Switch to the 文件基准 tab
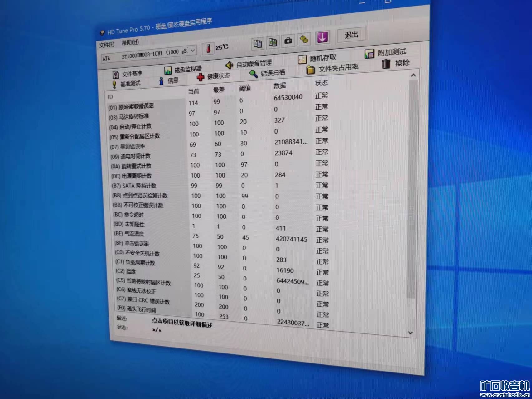 127,74
